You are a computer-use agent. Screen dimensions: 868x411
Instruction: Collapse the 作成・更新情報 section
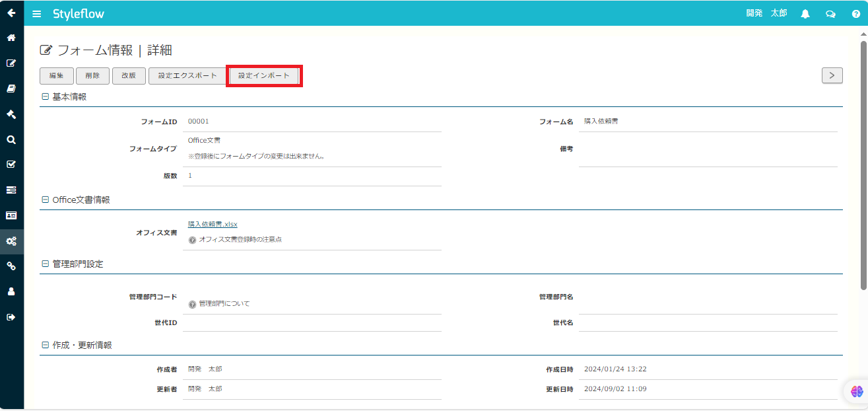click(45, 345)
